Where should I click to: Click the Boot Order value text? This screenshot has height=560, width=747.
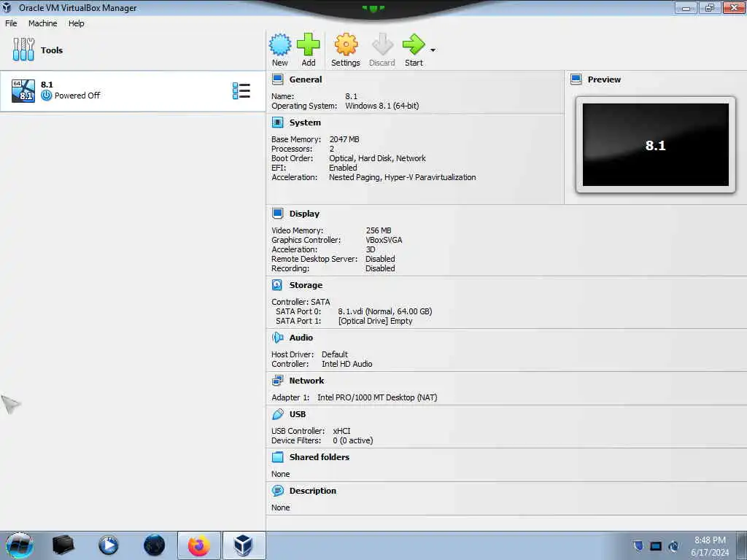pyautogui.click(x=377, y=158)
